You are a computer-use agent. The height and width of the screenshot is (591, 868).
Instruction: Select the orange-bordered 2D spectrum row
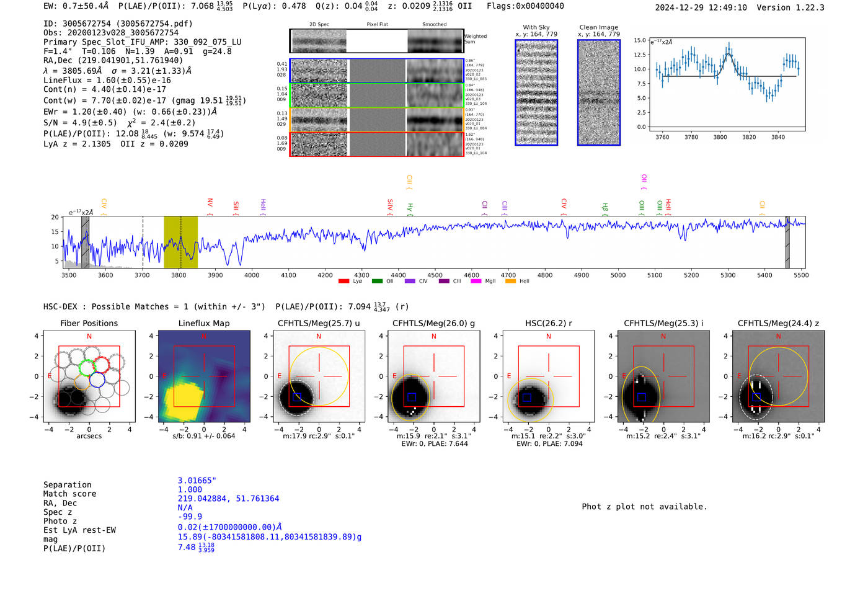[x=377, y=120]
